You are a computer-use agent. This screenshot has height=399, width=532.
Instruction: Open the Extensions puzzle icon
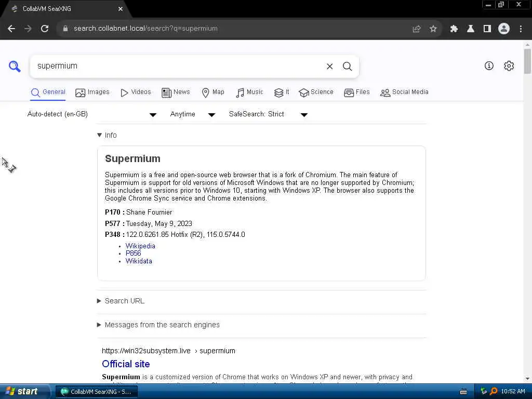pyautogui.click(x=454, y=29)
